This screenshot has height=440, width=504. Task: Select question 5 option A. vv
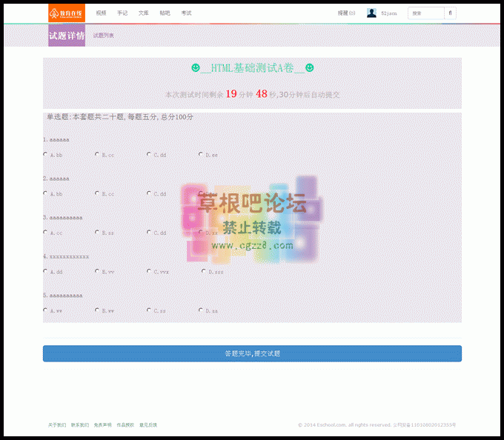click(x=45, y=310)
